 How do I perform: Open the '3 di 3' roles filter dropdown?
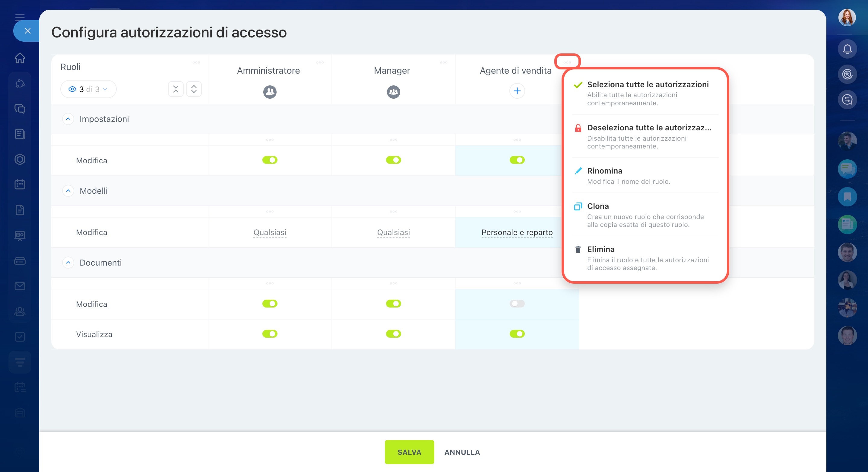[x=88, y=89]
